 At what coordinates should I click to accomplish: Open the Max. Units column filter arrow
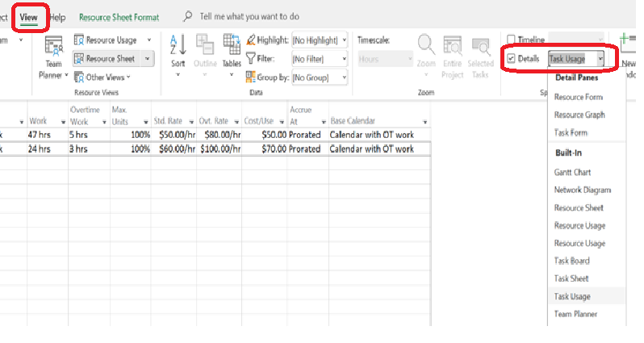(145, 122)
